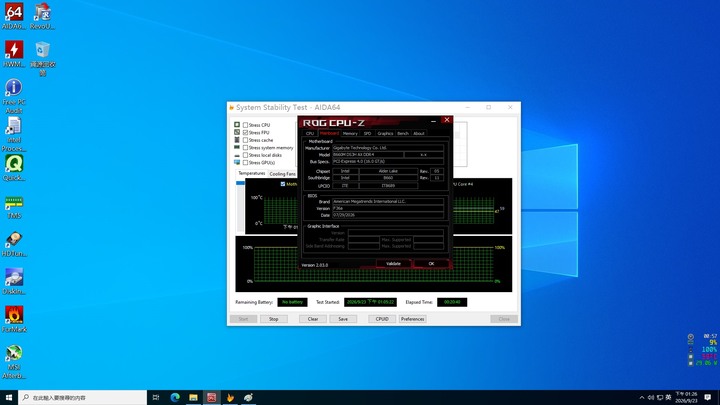The width and height of the screenshot is (720, 405).
Task: Enable the Stress cache checkbox
Action: click(x=245, y=140)
